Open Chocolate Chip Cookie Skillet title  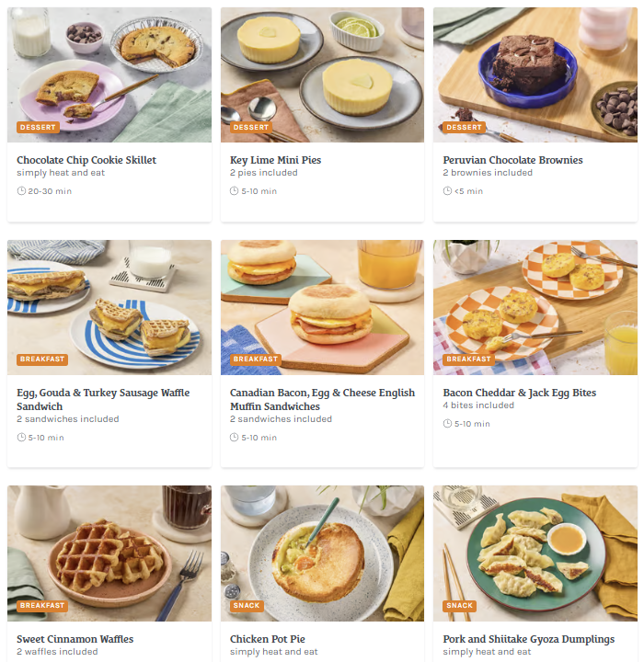[x=86, y=160]
